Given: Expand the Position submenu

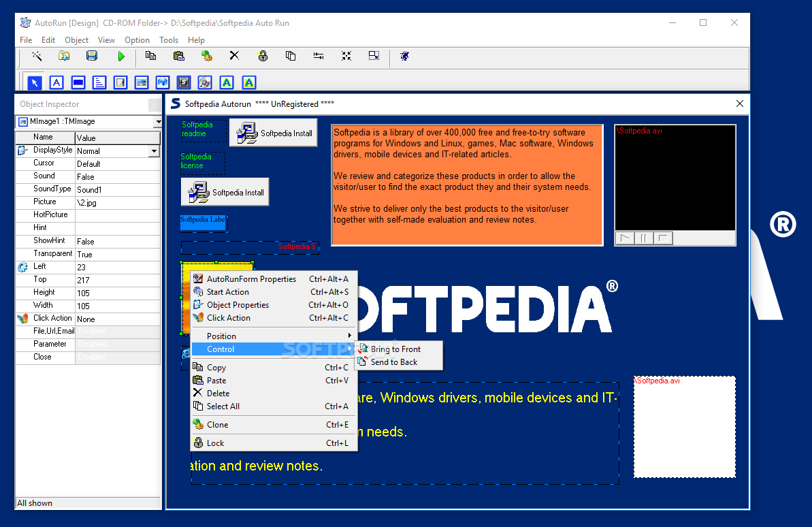Looking at the screenshot, I should click(x=274, y=336).
